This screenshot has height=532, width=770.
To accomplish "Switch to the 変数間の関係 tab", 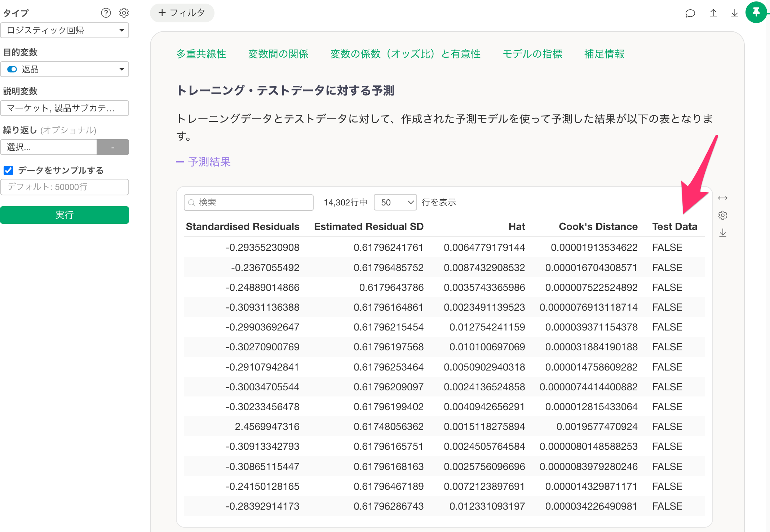I will (x=278, y=54).
